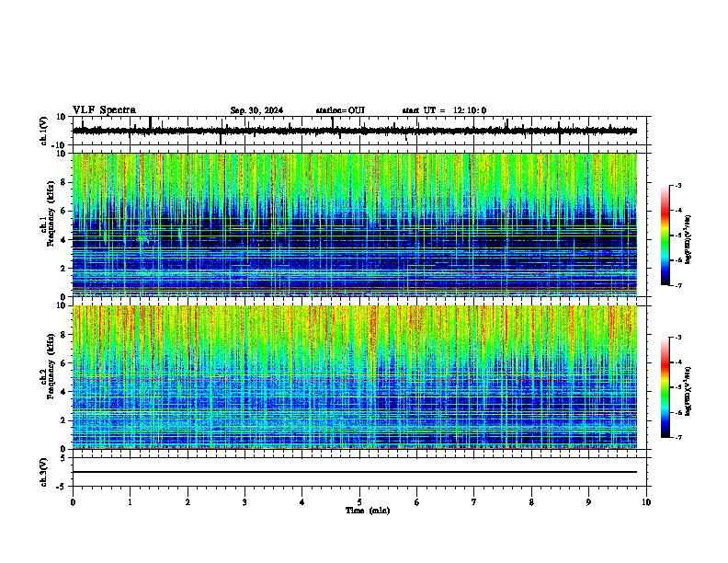
Task: Click the time axis tick label "0"
Action: click(73, 502)
